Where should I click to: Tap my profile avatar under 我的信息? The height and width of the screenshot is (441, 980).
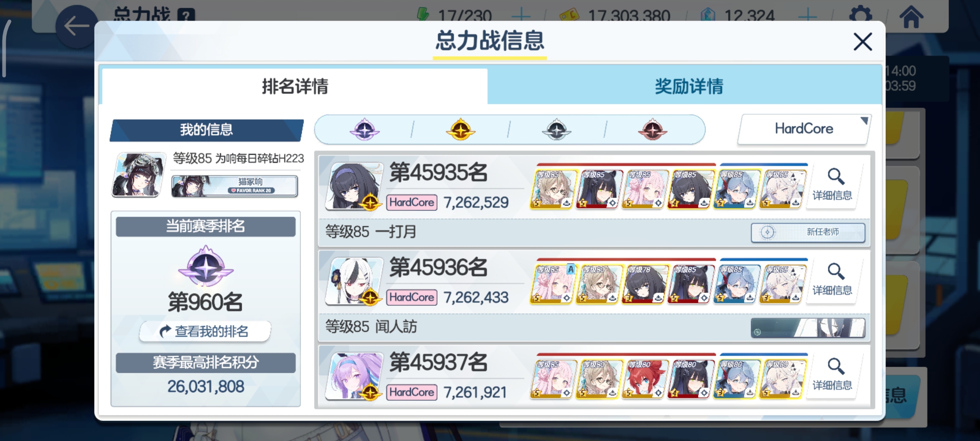139,175
